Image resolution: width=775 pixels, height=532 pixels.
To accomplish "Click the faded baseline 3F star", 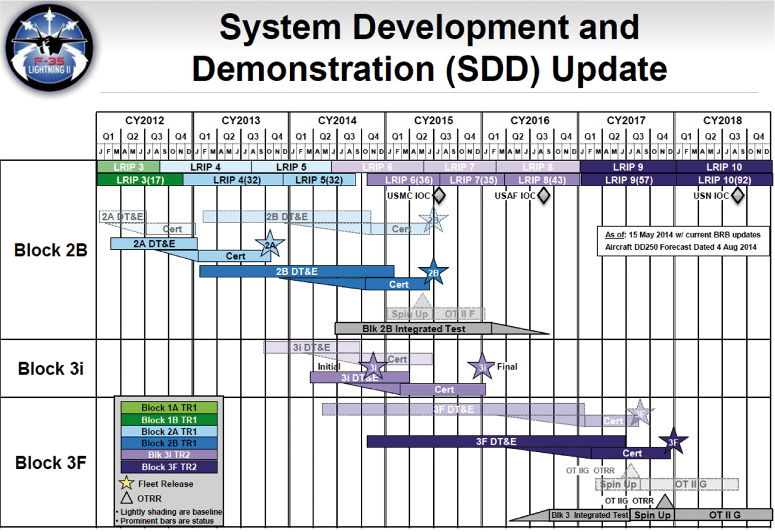I will 640,413.
